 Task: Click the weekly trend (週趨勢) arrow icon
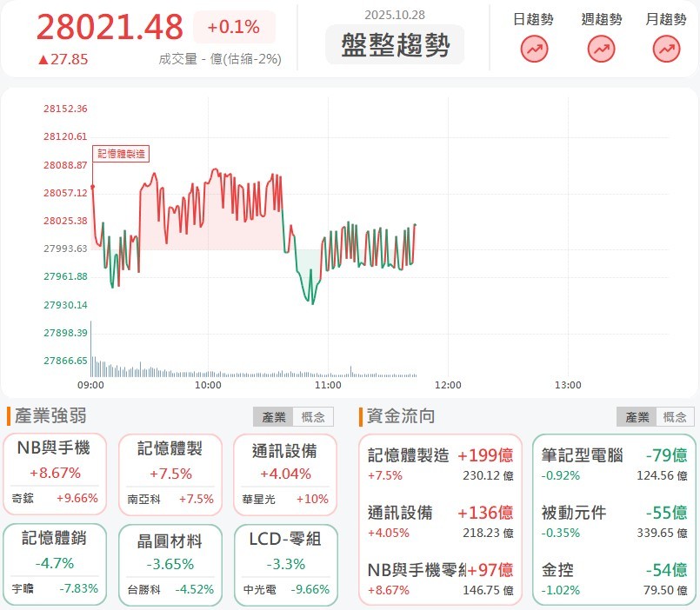tap(601, 50)
